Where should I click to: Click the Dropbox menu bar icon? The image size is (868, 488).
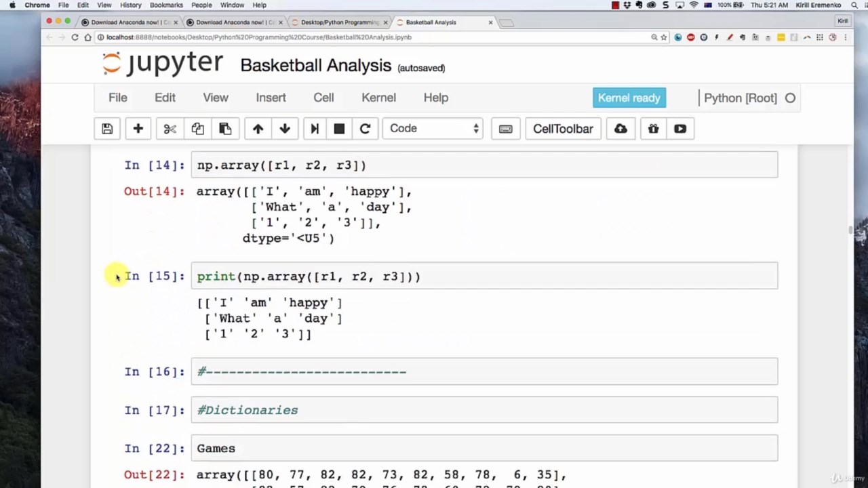coord(627,5)
